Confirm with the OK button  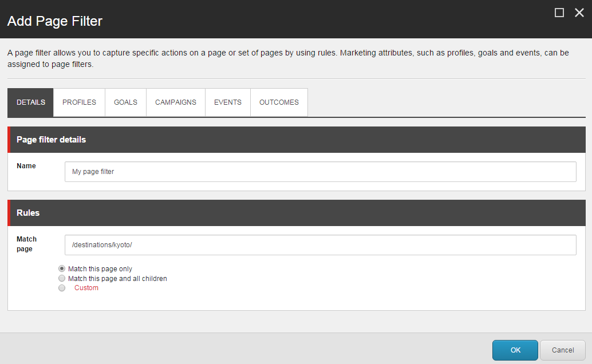click(x=515, y=350)
